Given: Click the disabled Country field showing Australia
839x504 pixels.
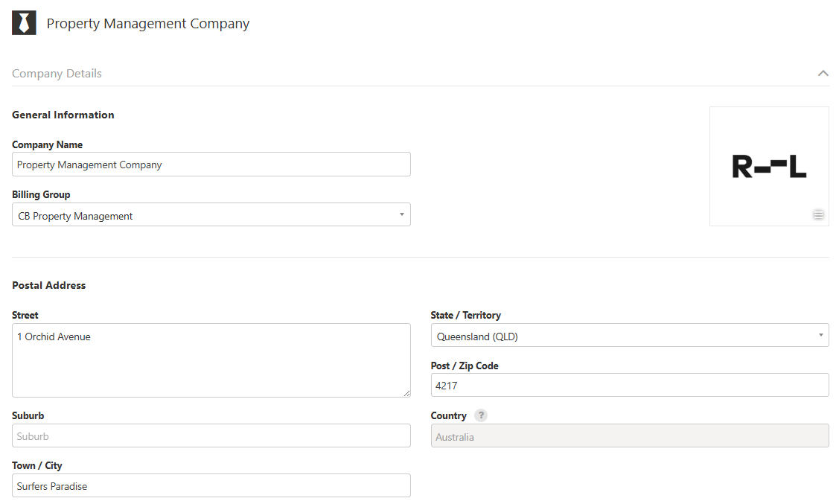Looking at the screenshot, I should pyautogui.click(x=629, y=436).
